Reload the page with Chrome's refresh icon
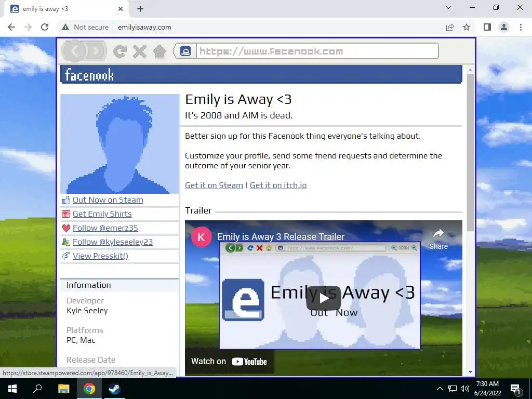 [45, 27]
